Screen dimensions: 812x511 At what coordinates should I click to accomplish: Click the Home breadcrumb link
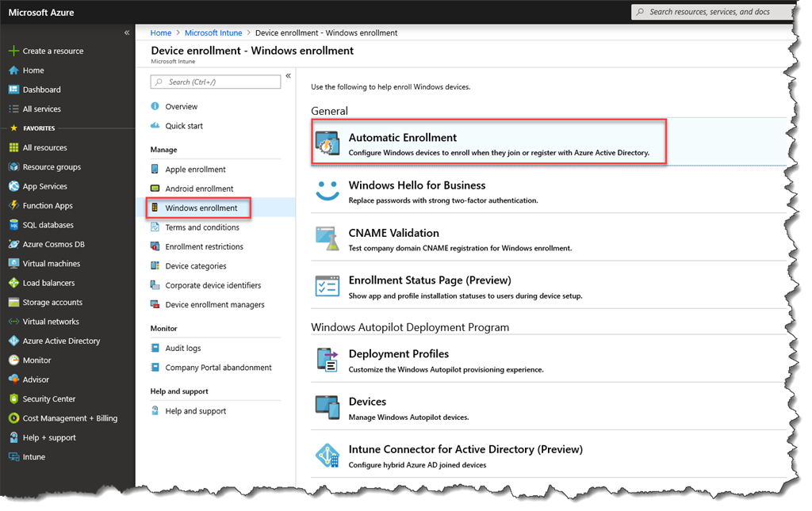tap(160, 32)
